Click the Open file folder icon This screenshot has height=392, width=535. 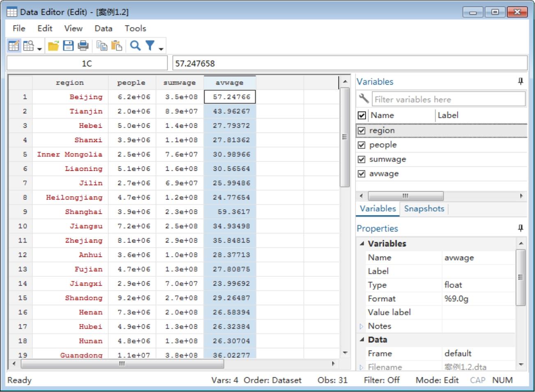coord(53,46)
